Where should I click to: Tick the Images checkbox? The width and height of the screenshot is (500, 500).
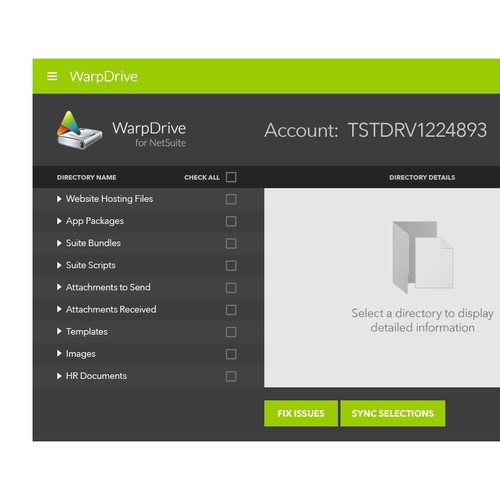pyautogui.click(x=231, y=354)
